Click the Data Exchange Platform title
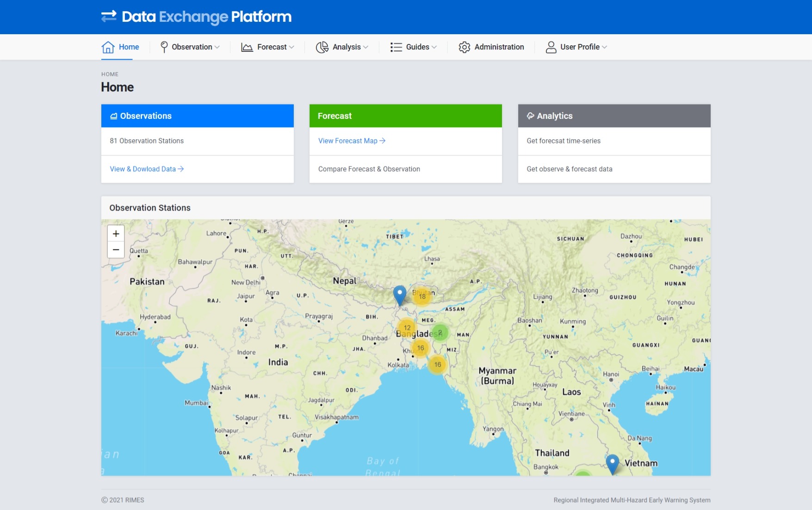 207,17
